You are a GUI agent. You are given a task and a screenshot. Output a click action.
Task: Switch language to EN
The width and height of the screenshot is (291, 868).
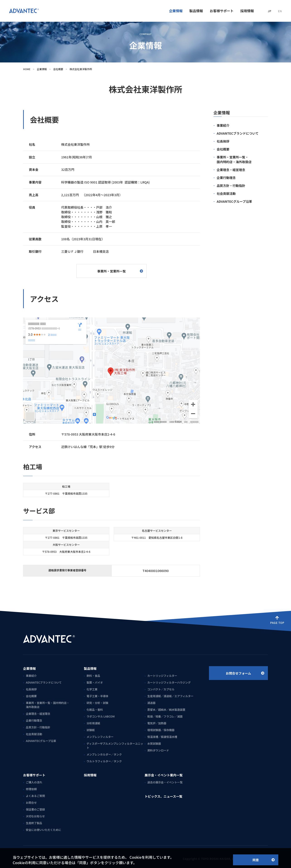coord(280,11)
